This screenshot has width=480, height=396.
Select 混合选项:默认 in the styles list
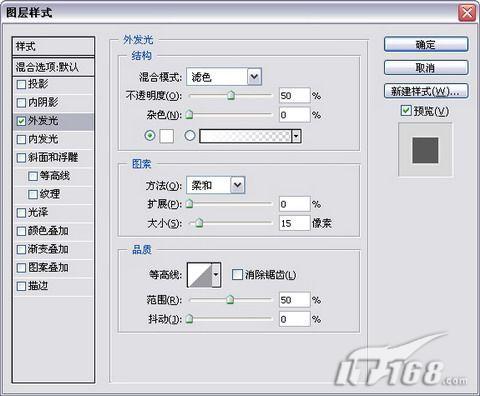coord(53,67)
